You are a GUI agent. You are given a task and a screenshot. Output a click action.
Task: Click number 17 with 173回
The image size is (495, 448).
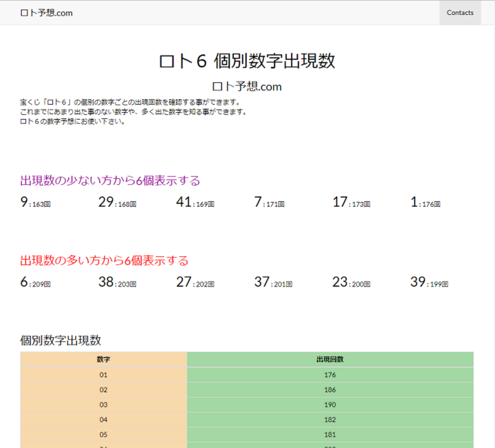pyautogui.click(x=351, y=202)
